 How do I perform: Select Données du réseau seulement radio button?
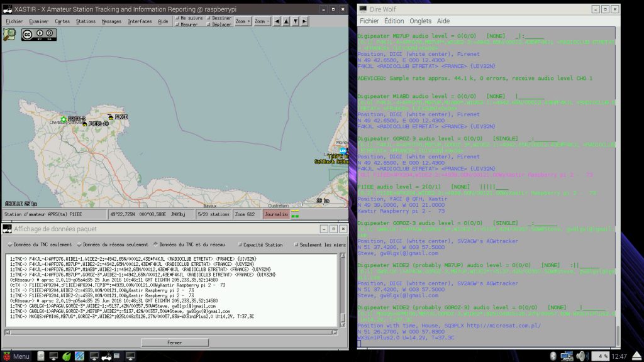80,244
